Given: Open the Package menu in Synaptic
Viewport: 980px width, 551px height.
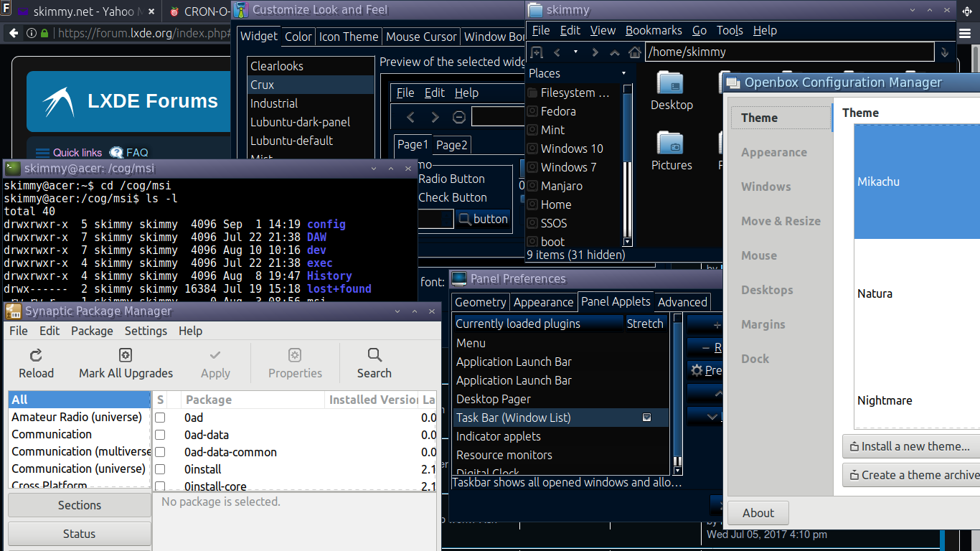Looking at the screenshot, I should tap(92, 331).
